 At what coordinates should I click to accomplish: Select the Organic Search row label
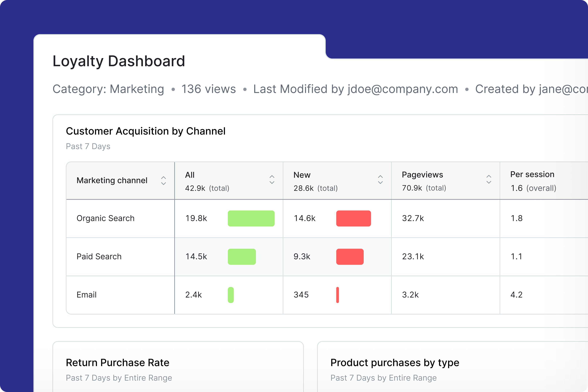pos(105,218)
